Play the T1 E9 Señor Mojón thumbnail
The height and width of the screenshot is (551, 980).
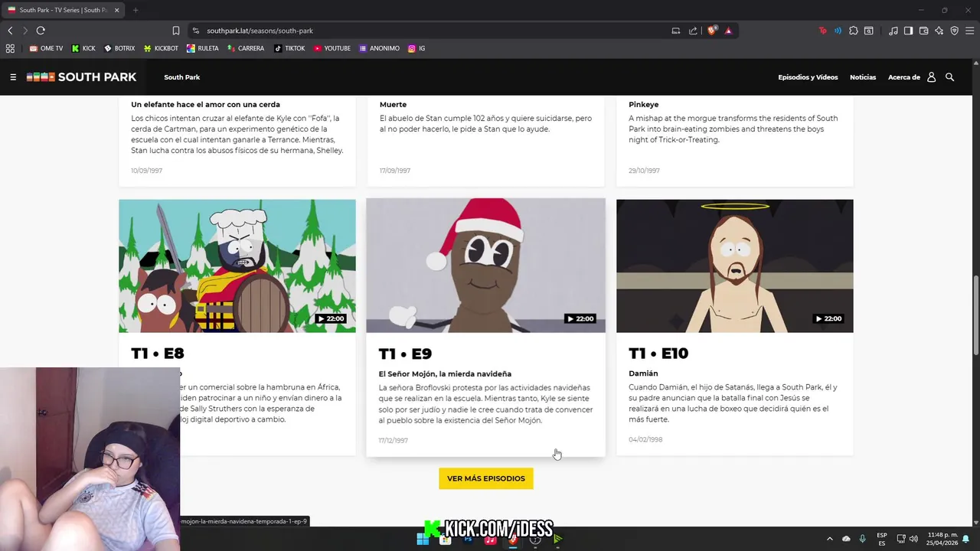[485, 266]
